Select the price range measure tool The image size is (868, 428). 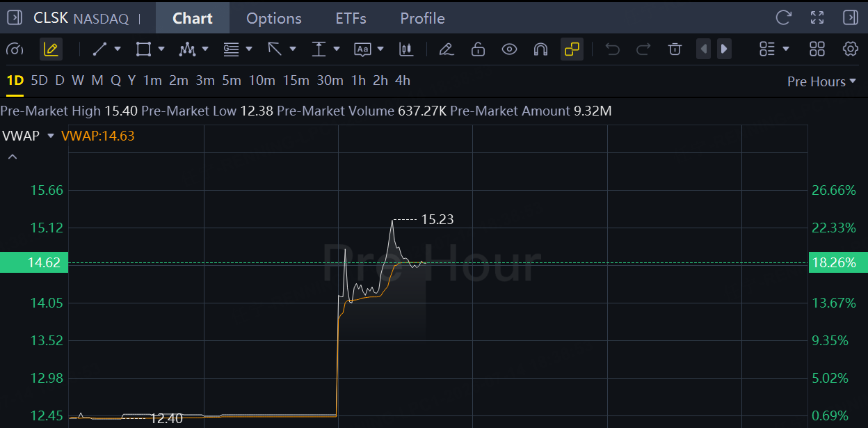click(319, 49)
